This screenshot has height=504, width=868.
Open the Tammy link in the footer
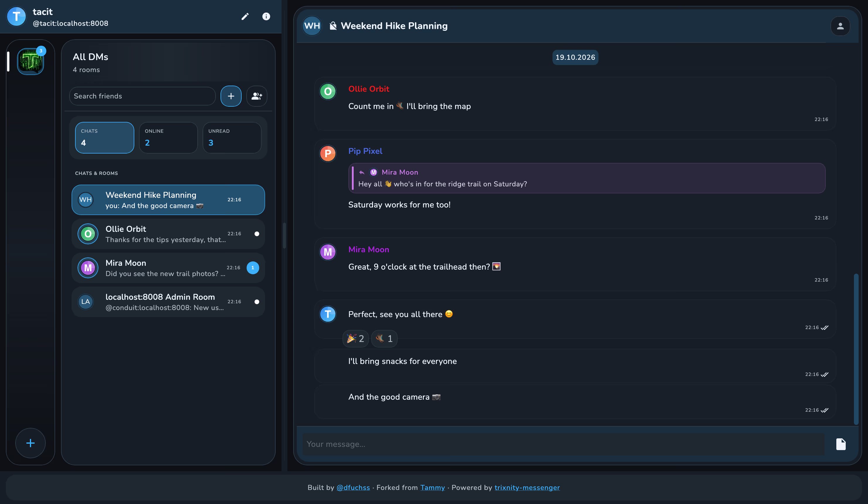pyautogui.click(x=433, y=488)
